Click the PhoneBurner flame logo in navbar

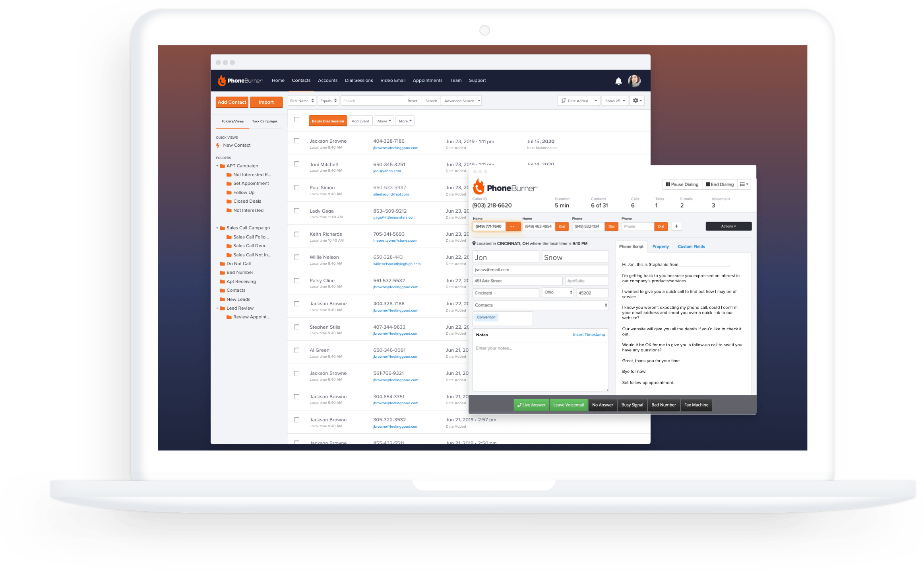click(x=222, y=81)
